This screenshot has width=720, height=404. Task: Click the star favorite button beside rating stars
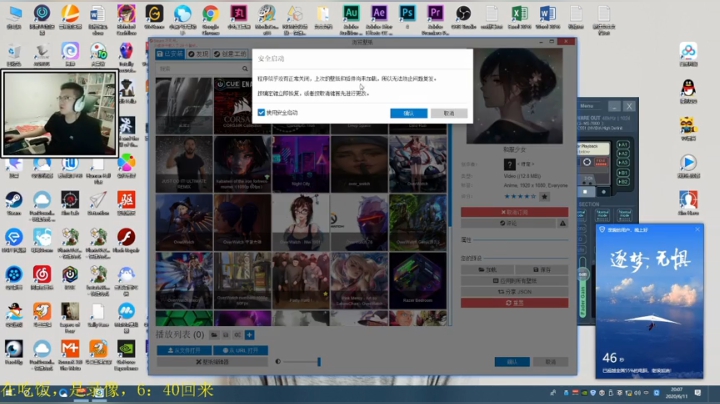click(x=545, y=196)
